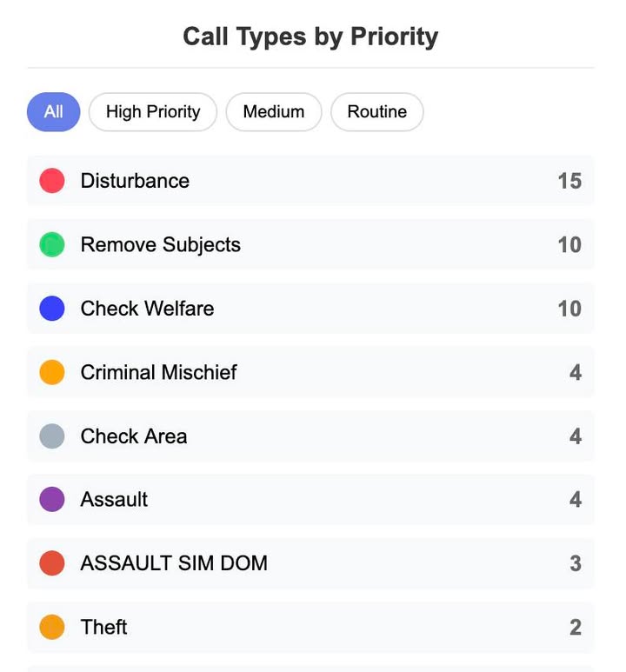
Task: Click the ASSAULT SIM DOM count 3
Action: (x=575, y=563)
